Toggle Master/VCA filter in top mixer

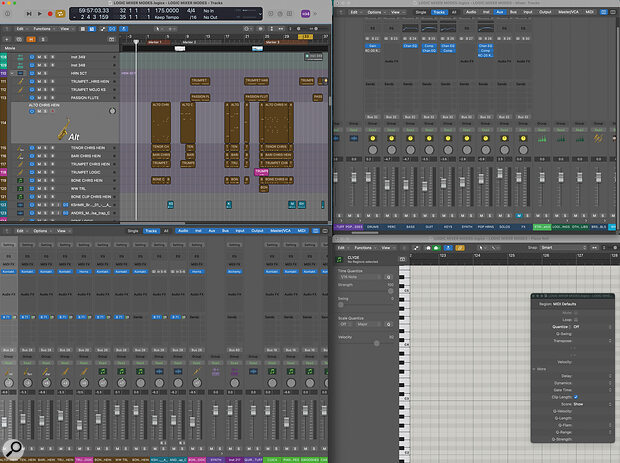coord(568,12)
